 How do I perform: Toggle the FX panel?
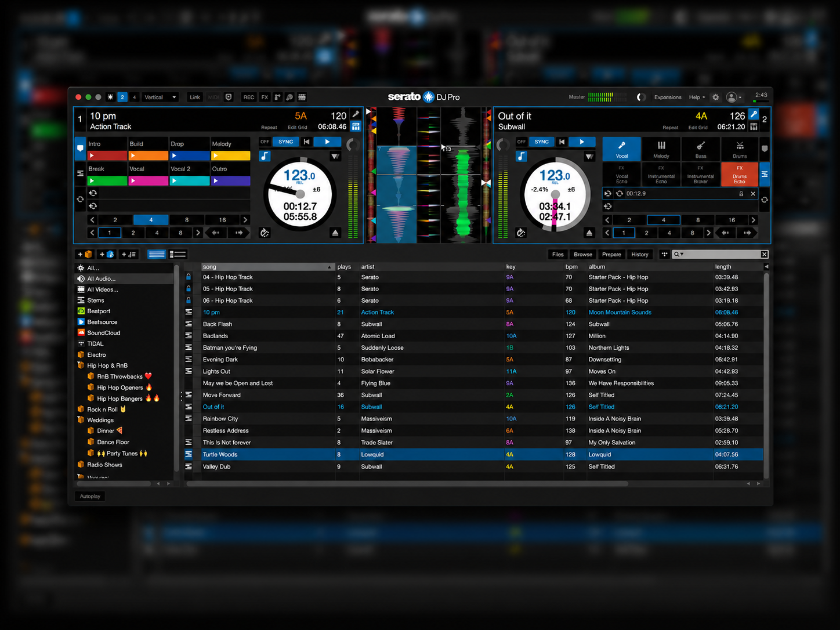[x=265, y=97]
